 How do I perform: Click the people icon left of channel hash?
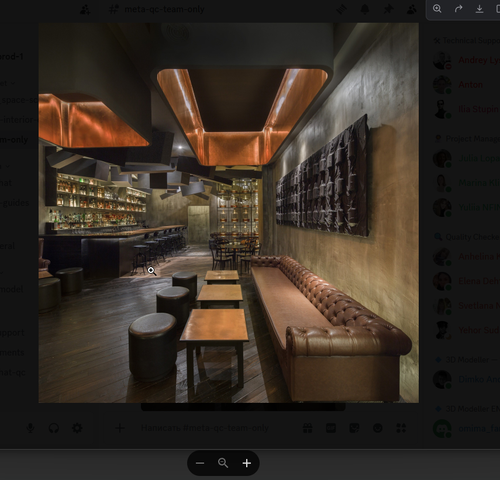[85, 9]
